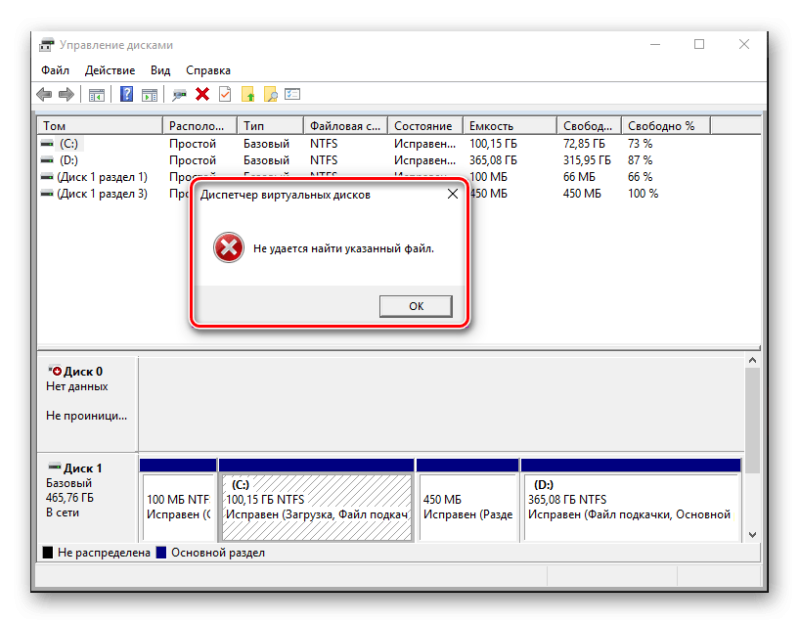800x624 pixels.
Task: Click the 87 % free cell
Action: 640,160
